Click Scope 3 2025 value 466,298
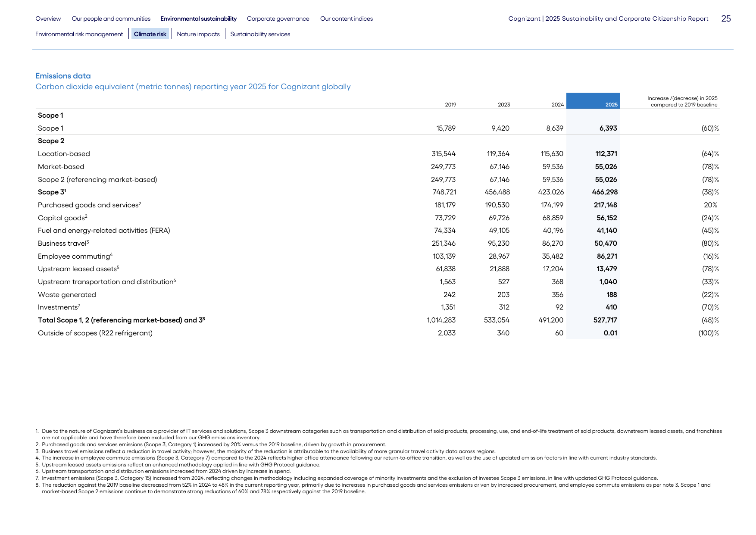Viewport: 756px width, 535px height. 605,192
